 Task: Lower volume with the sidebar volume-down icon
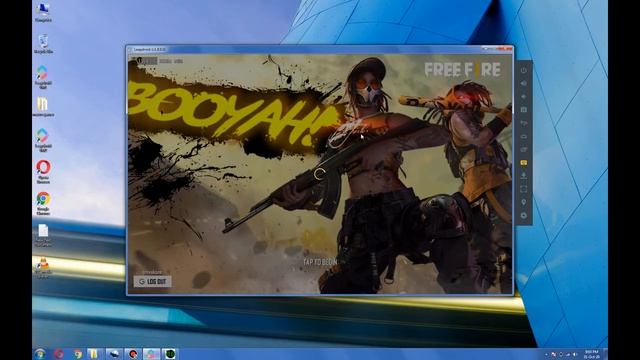tap(524, 97)
